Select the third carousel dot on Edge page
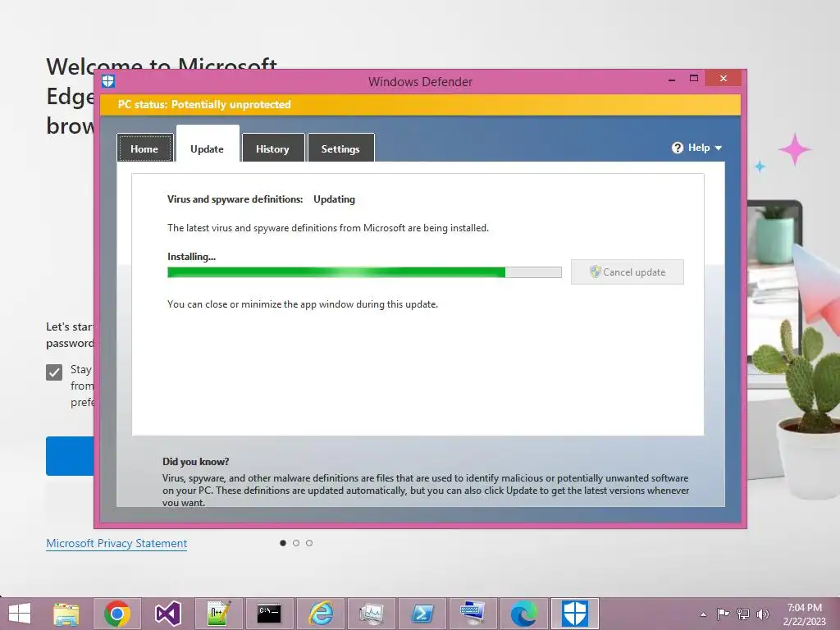 [309, 543]
